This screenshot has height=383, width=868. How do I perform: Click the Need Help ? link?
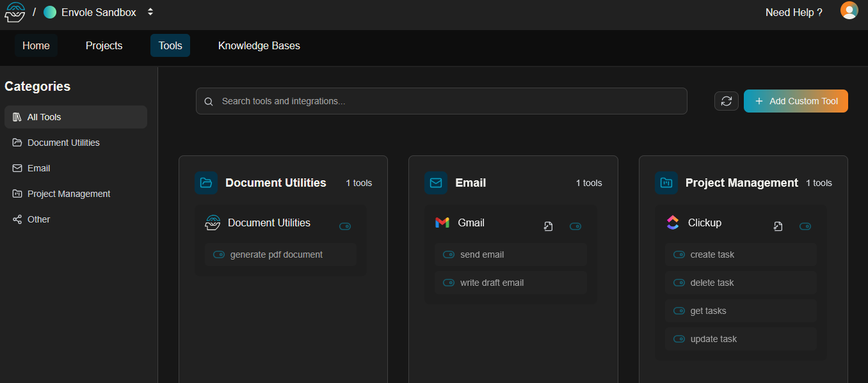click(794, 12)
